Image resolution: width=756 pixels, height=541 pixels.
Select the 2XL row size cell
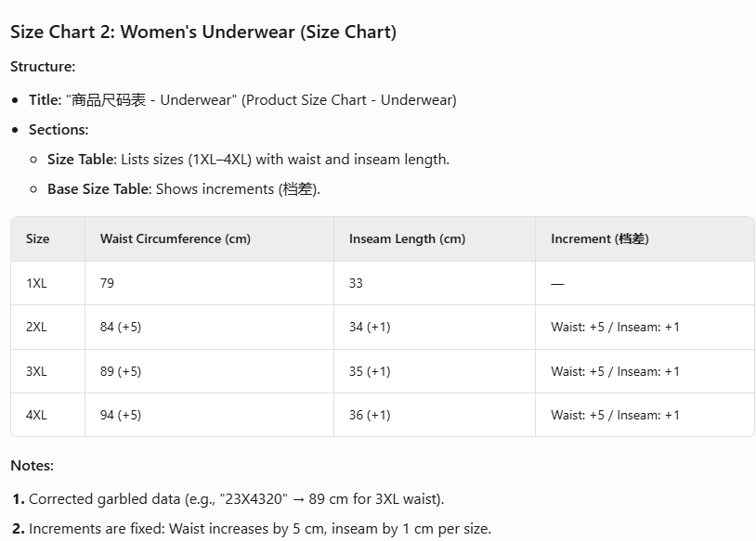pos(36,328)
